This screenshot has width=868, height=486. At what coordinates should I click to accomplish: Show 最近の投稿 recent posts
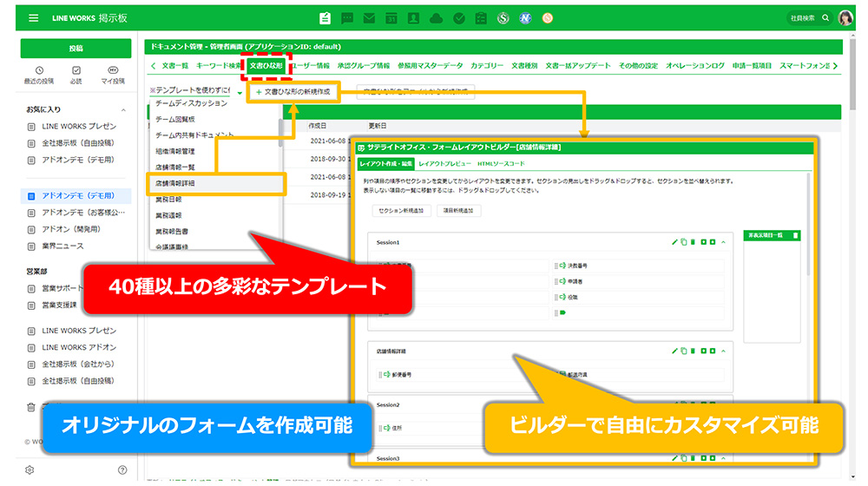click(x=39, y=75)
